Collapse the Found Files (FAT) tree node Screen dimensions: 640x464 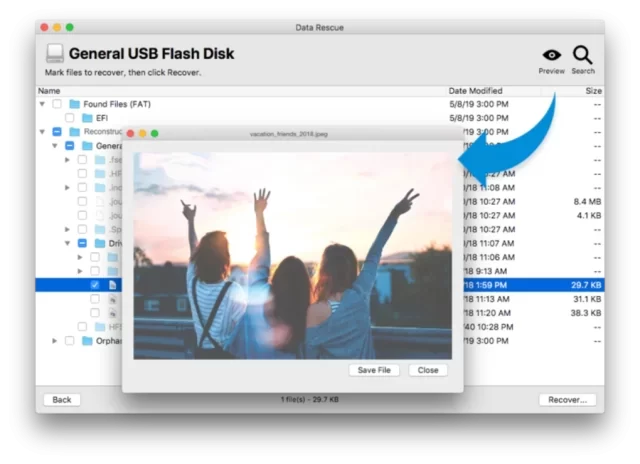coord(42,104)
